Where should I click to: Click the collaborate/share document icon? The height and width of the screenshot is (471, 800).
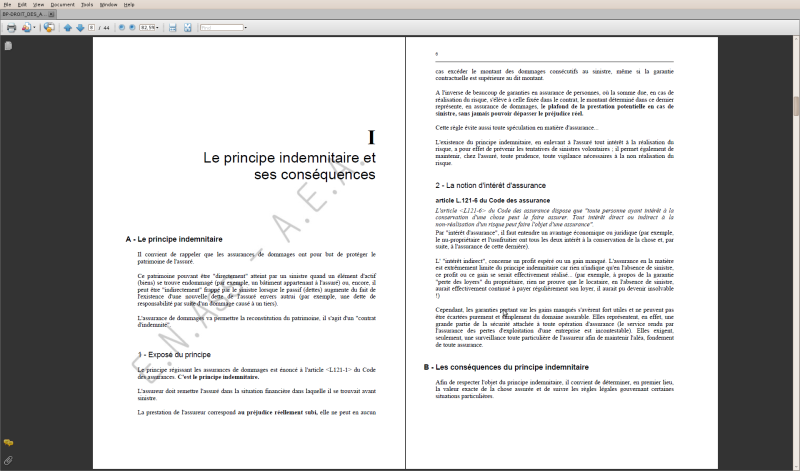tap(49, 28)
